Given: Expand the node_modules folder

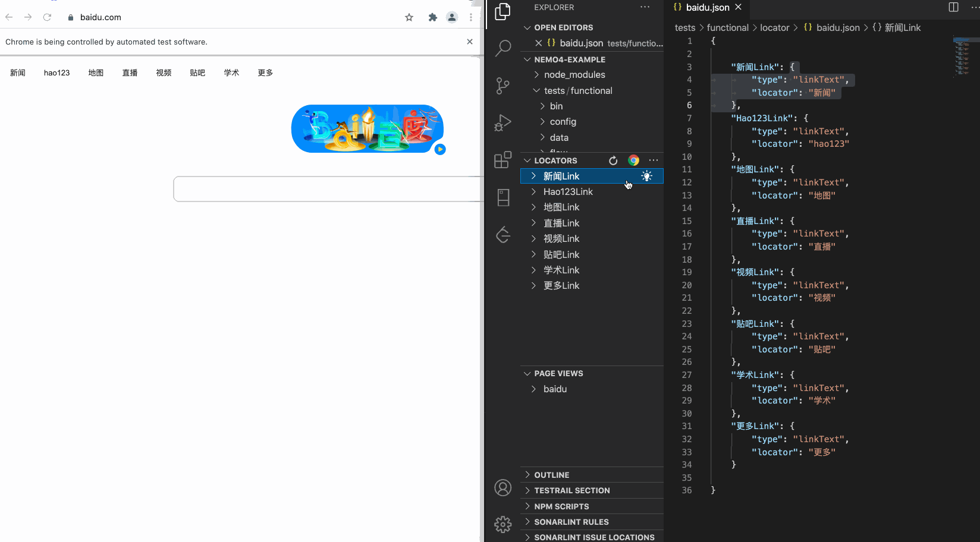Looking at the screenshot, I should click(x=536, y=74).
